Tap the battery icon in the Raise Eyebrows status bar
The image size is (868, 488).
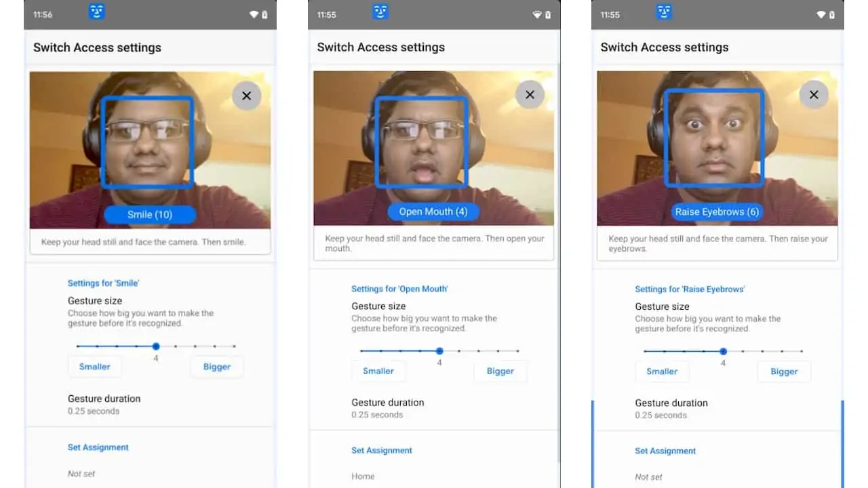(832, 14)
